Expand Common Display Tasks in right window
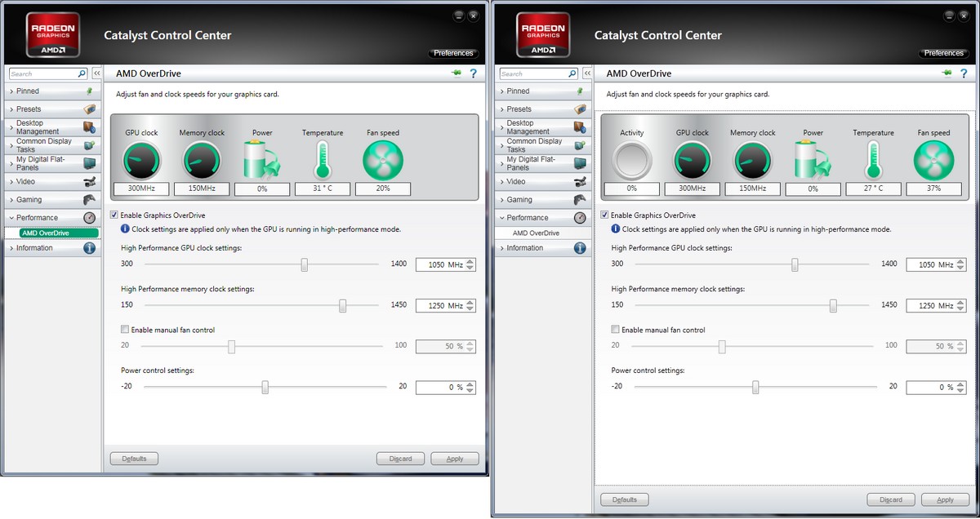Viewport: 980px width, 519px height. click(542, 145)
